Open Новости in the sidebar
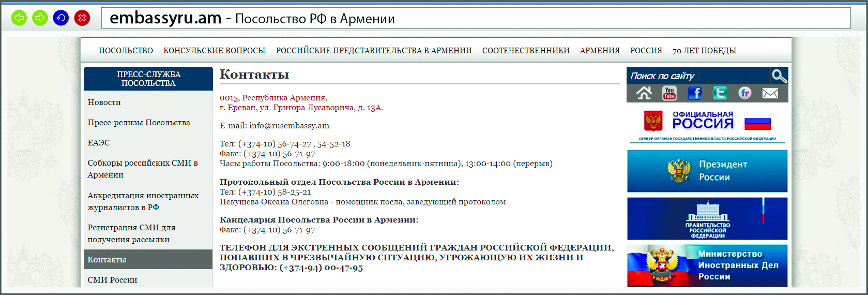This screenshot has width=868, height=295. coord(104,102)
